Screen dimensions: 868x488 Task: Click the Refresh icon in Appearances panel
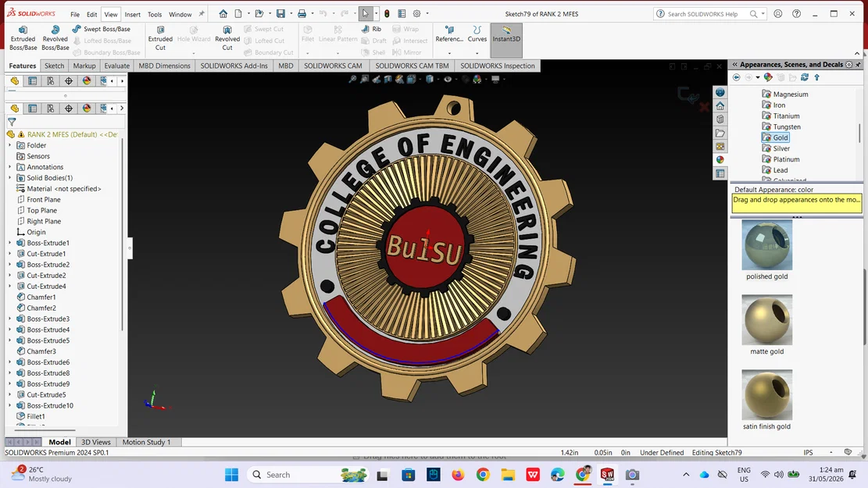805,77
